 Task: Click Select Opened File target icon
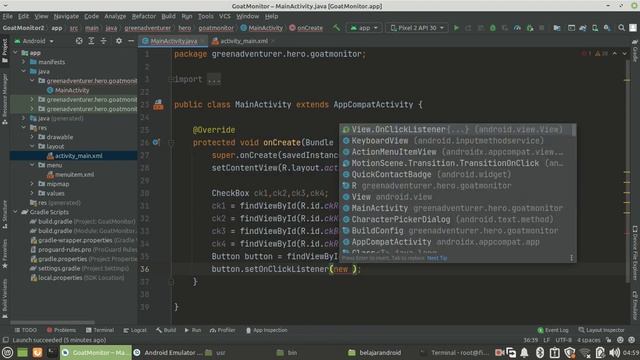click(x=79, y=41)
